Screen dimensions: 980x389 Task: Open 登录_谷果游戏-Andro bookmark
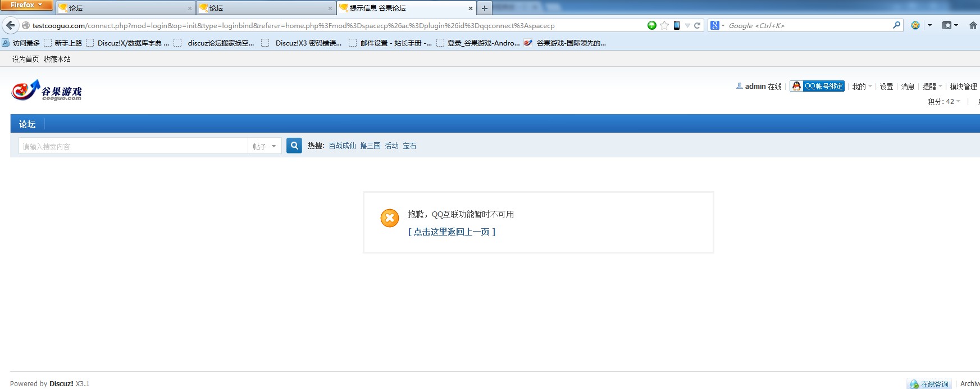[478, 43]
